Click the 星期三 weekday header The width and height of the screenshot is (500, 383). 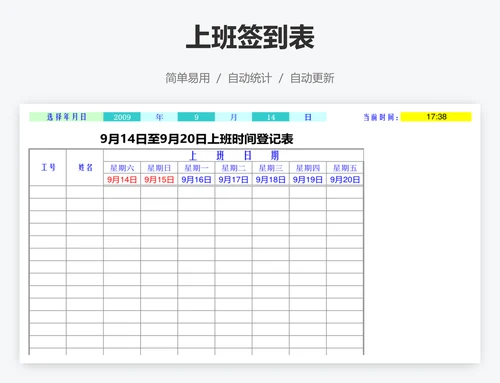tap(271, 168)
